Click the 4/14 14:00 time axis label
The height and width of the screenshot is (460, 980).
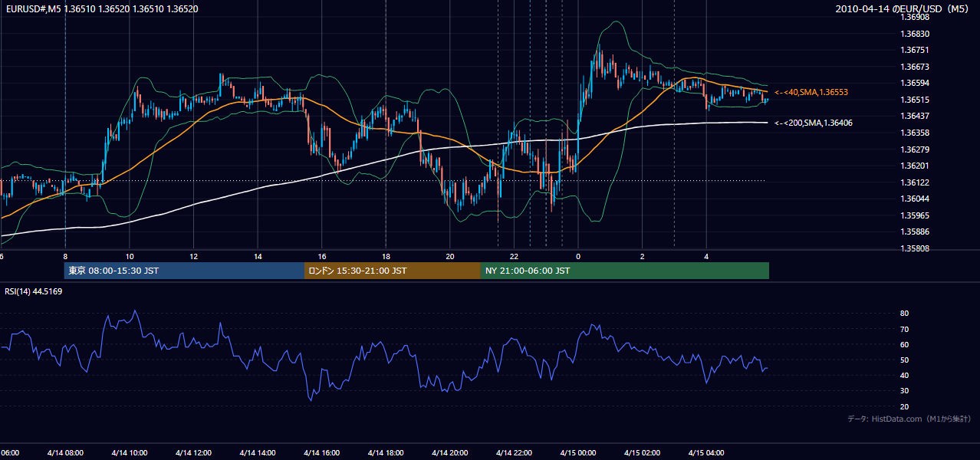257,452
